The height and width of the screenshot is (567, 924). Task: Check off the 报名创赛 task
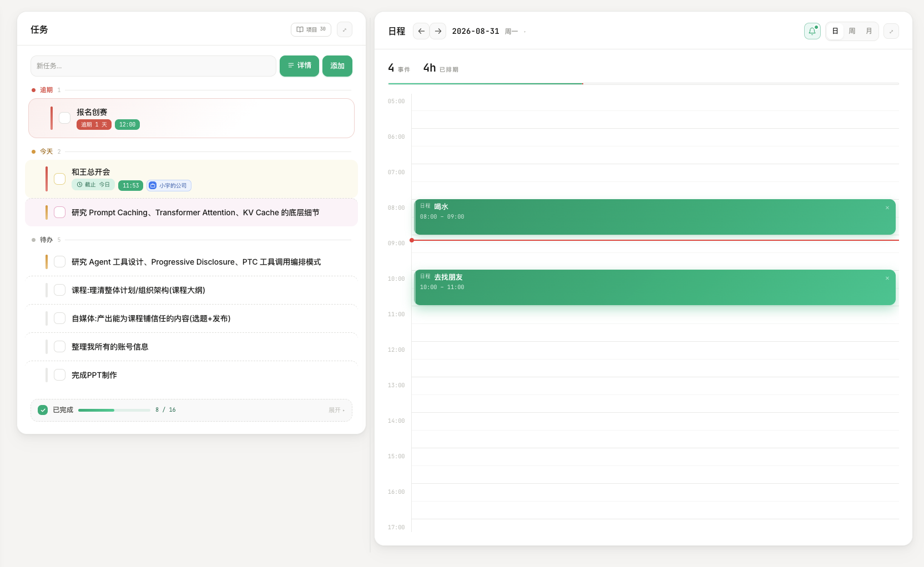65,118
